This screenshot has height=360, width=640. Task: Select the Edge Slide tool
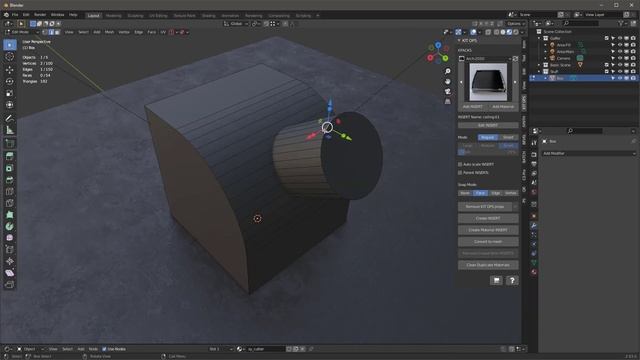(10, 249)
